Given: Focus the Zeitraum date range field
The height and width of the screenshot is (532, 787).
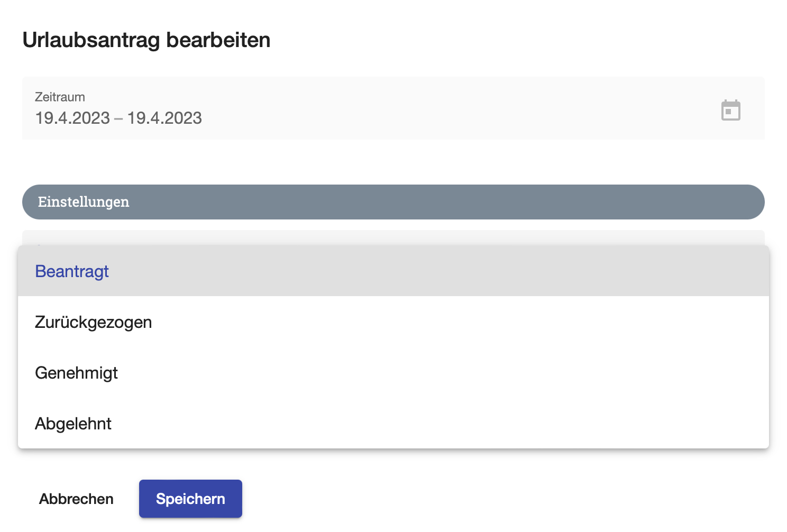Looking at the screenshot, I should (393, 108).
